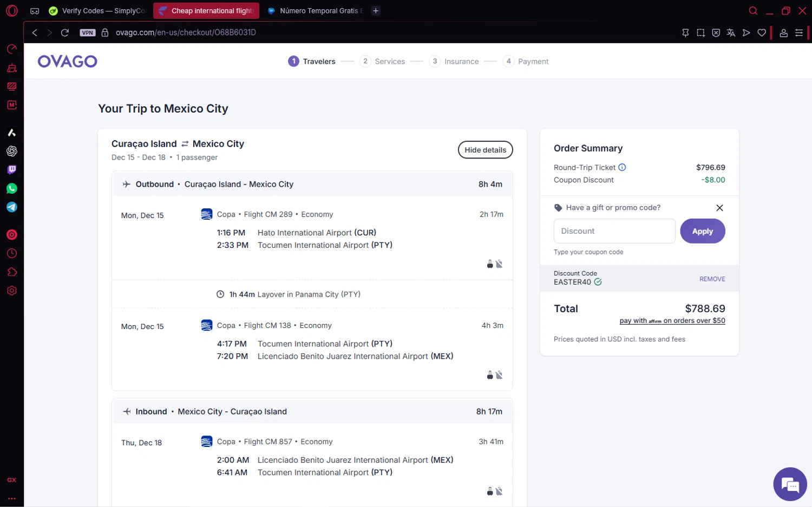
Task: Open WhatsApp in the sidebar
Action: 12,188
